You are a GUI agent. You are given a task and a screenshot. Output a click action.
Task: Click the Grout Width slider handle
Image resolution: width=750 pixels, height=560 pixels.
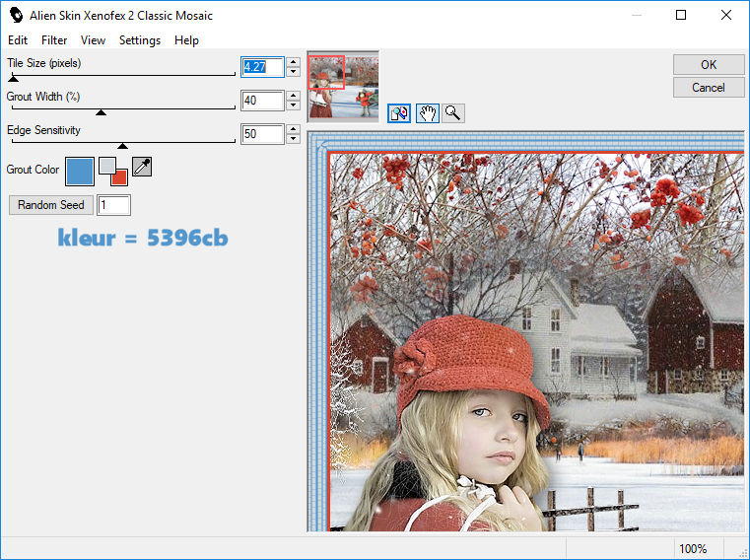tap(101, 112)
